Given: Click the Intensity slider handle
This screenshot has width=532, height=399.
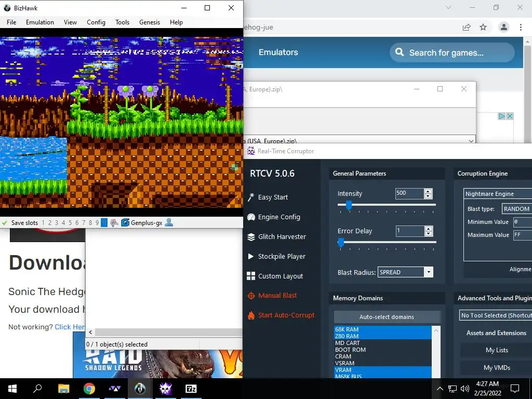Looking at the screenshot, I should (349, 205).
